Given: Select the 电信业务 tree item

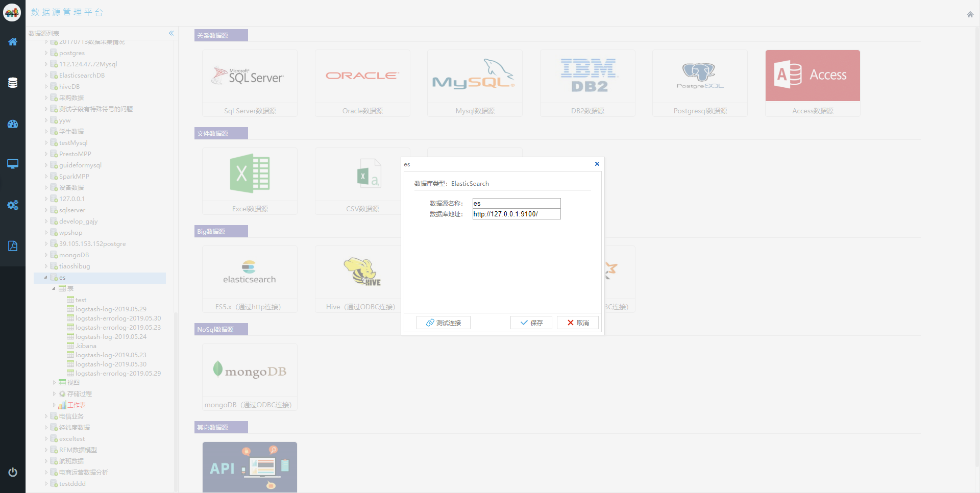Looking at the screenshot, I should (x=71, y=416).
